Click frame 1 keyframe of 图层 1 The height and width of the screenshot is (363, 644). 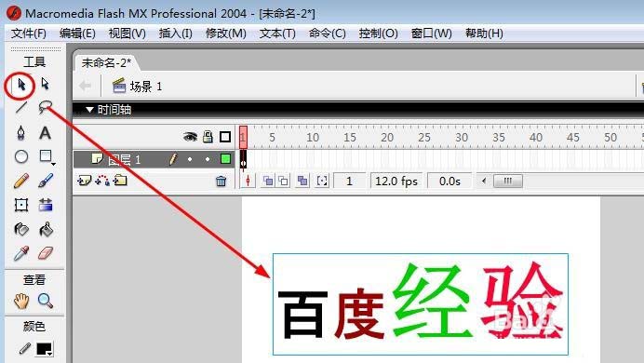click(243, 159)
